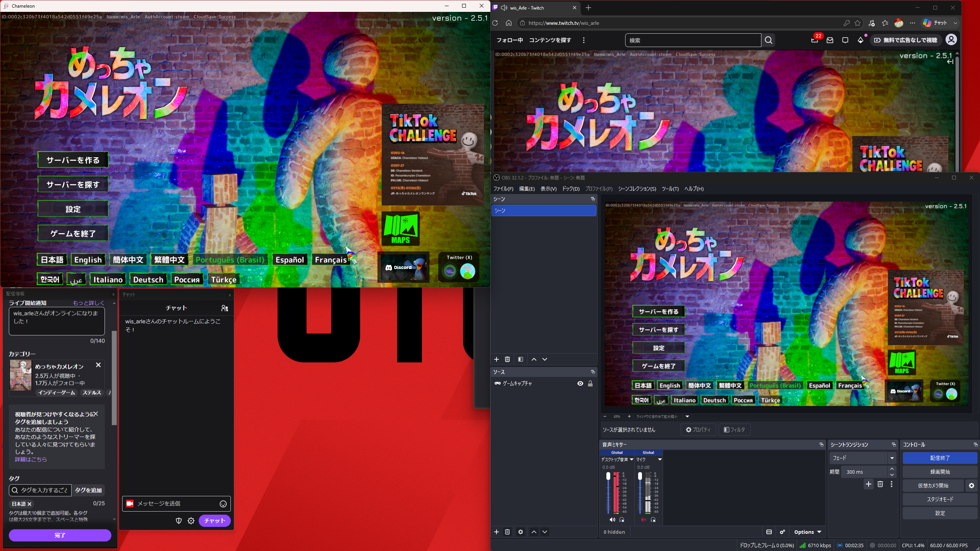Open シーンコレクション(S) menu in OBS
This screenshot has height=551, width=980.
[637, 189]
